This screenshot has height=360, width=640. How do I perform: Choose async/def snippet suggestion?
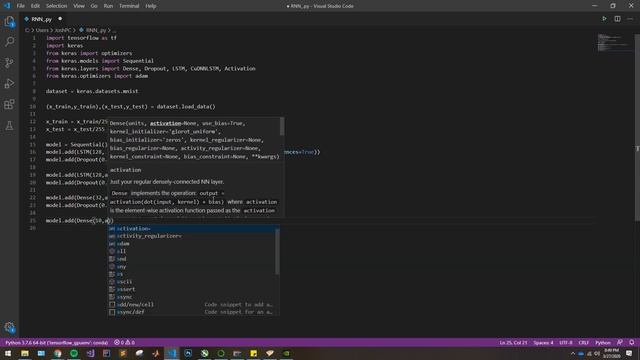(193, 312)
